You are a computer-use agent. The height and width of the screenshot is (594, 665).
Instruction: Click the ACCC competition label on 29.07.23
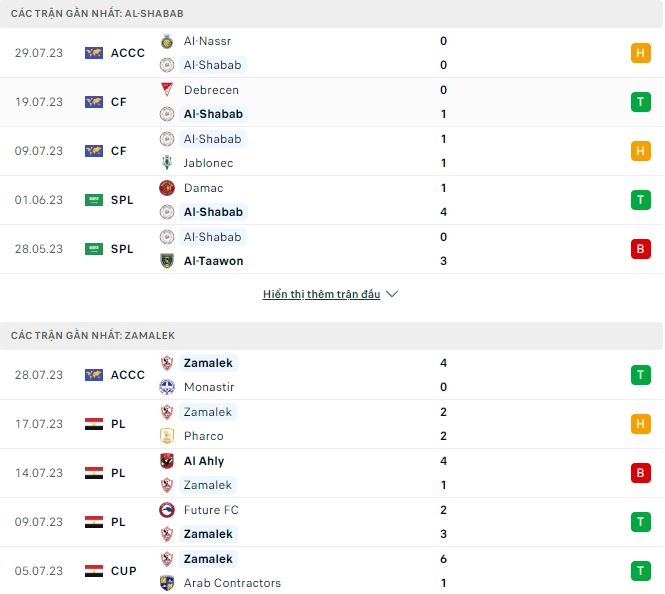coord(127,53)
